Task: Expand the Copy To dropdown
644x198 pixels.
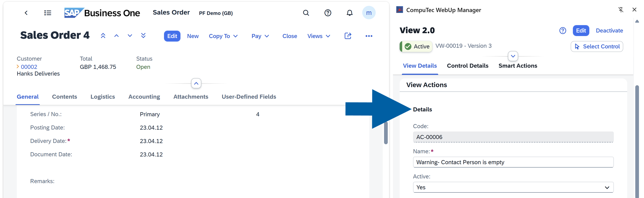Action: [223, 36]
